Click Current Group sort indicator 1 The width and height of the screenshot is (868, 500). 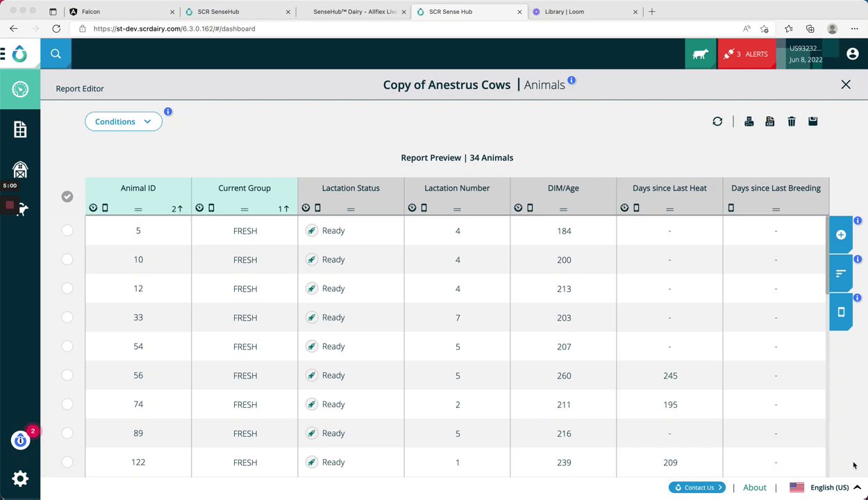[283, 208]
